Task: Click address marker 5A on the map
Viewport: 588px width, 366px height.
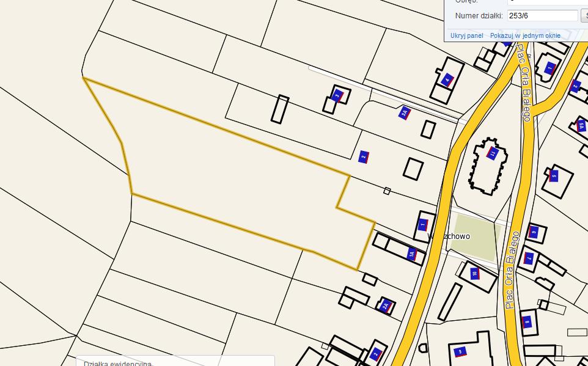Action: (581, 125)
